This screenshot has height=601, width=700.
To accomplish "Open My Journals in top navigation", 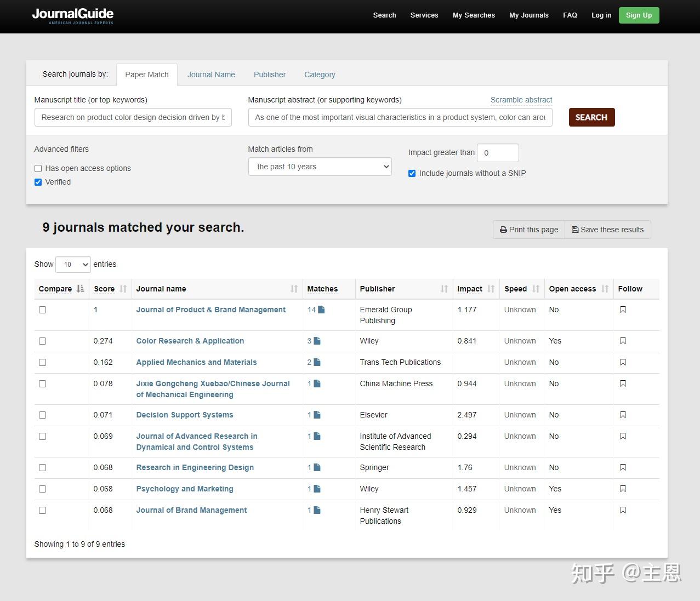I will (x=528, y=15).
